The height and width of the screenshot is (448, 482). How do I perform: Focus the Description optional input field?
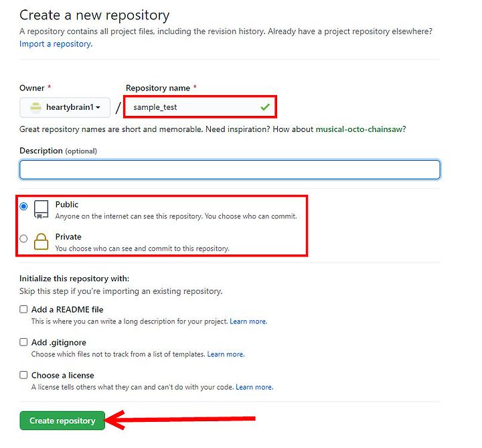tap(230, 169)
